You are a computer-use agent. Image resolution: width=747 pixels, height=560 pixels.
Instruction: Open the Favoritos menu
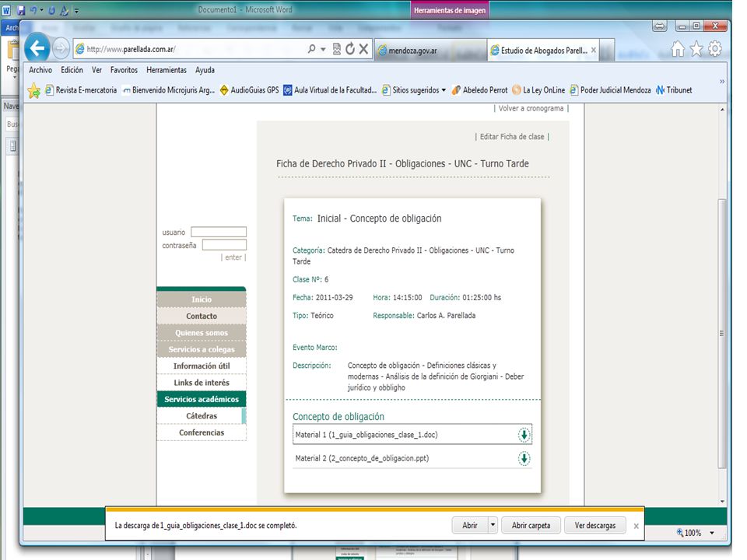(124, 70)
